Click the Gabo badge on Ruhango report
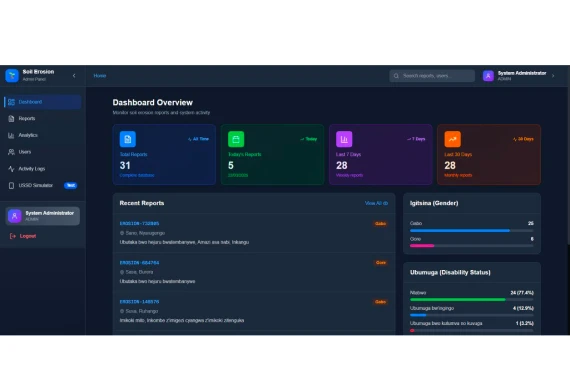 [x=380, y=302]
